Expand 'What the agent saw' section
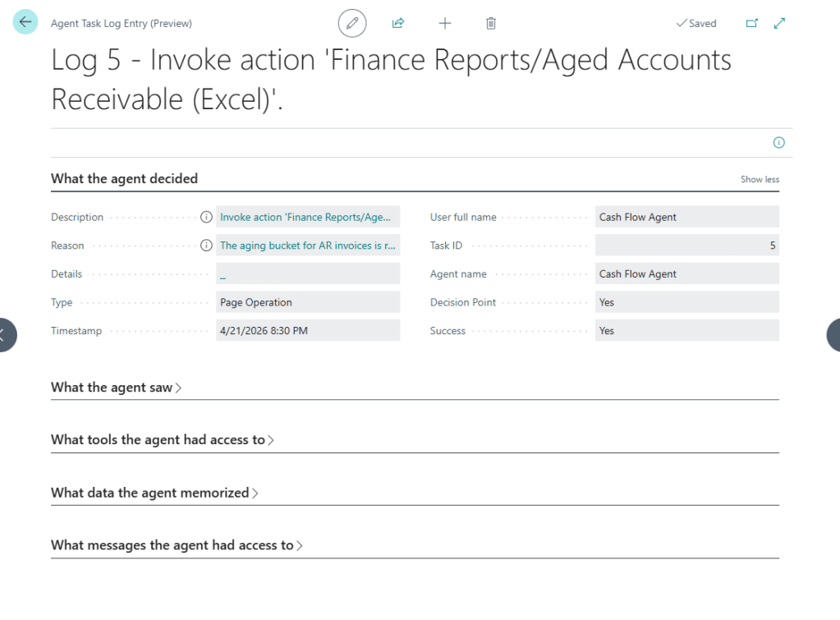840x620 pixels. [116, 388]
